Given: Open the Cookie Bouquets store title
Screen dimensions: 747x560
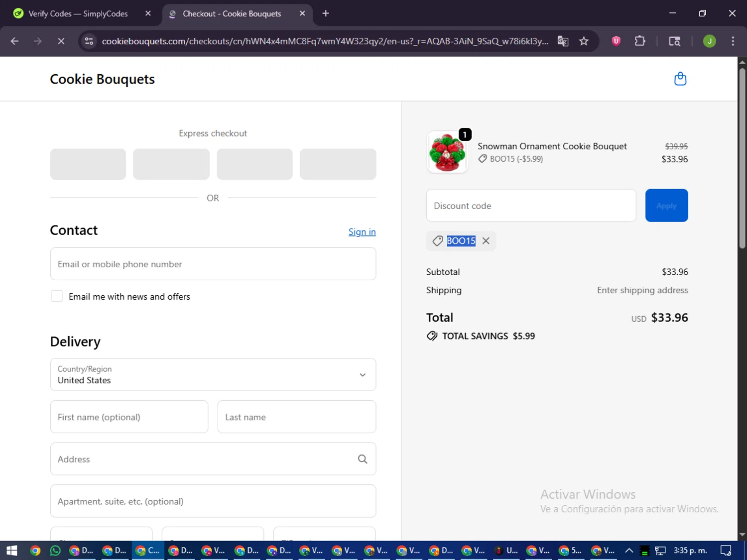Looking at the screenshot, I should [x=102, y=79].
